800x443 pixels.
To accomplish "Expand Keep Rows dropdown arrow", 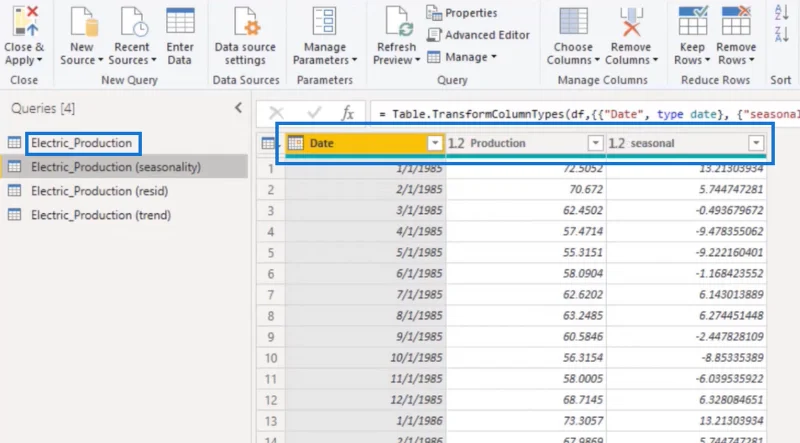I will (x=707, y=60).
